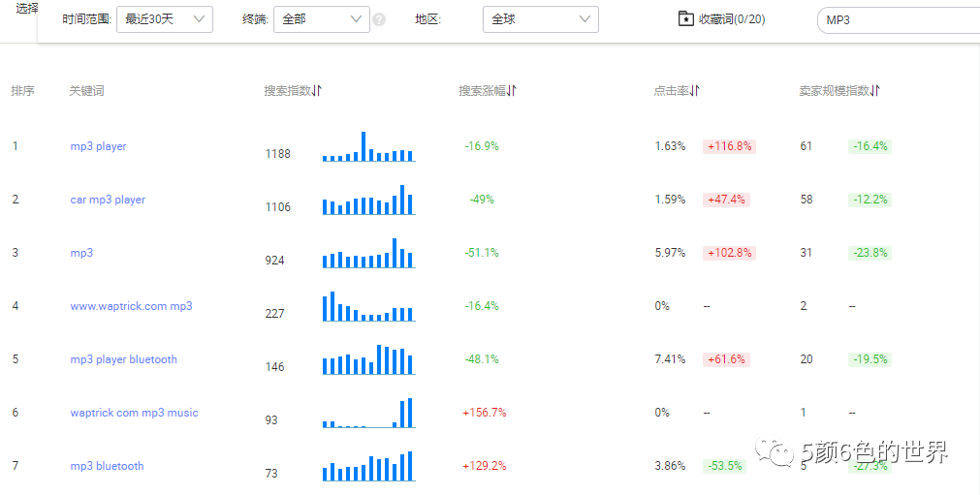980x495 pixels.
Task: Click the click rate value 5.97%
Action: pyautogui.click(x=670, y=253)
